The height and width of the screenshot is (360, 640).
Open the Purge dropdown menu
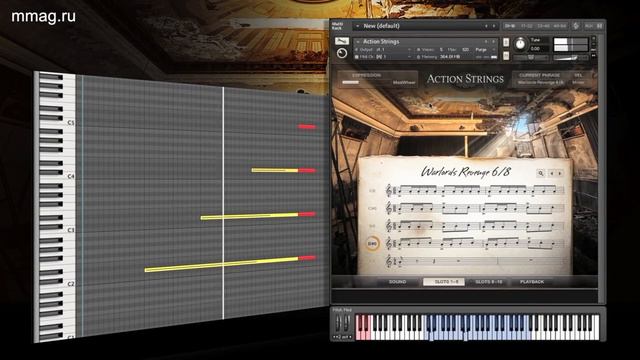pyautogui.click(x=485, y=49)
